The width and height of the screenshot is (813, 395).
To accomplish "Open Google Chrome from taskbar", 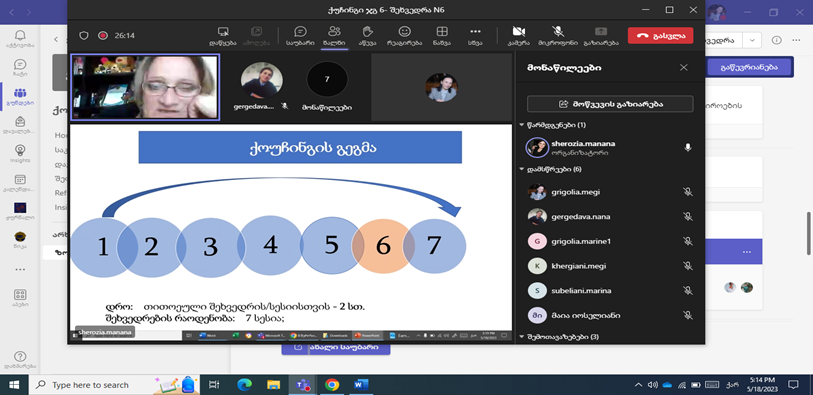I will coord(332,385).
